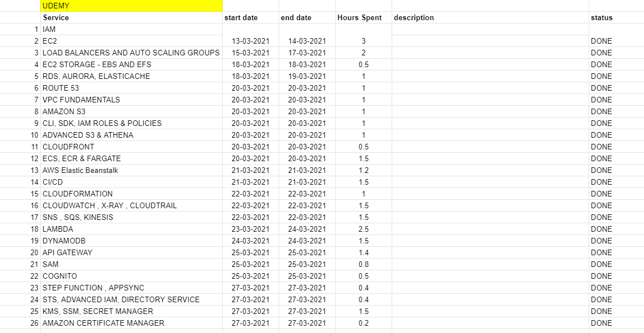Select the yellow UDEMY title cell
This screenshot has width=644, height=333.
131,6
